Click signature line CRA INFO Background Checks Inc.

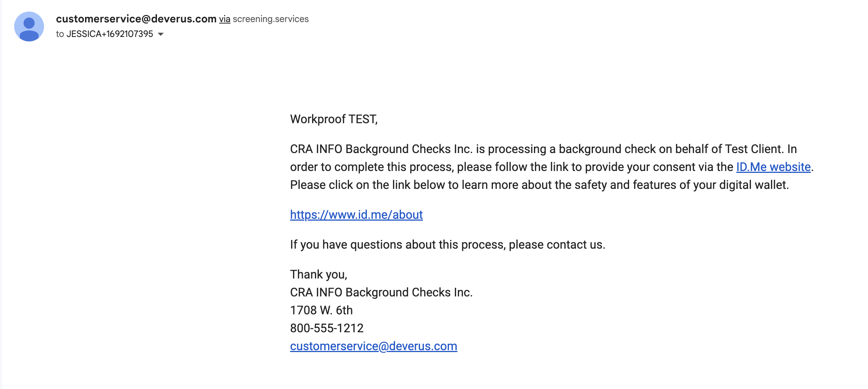(381, 292)
